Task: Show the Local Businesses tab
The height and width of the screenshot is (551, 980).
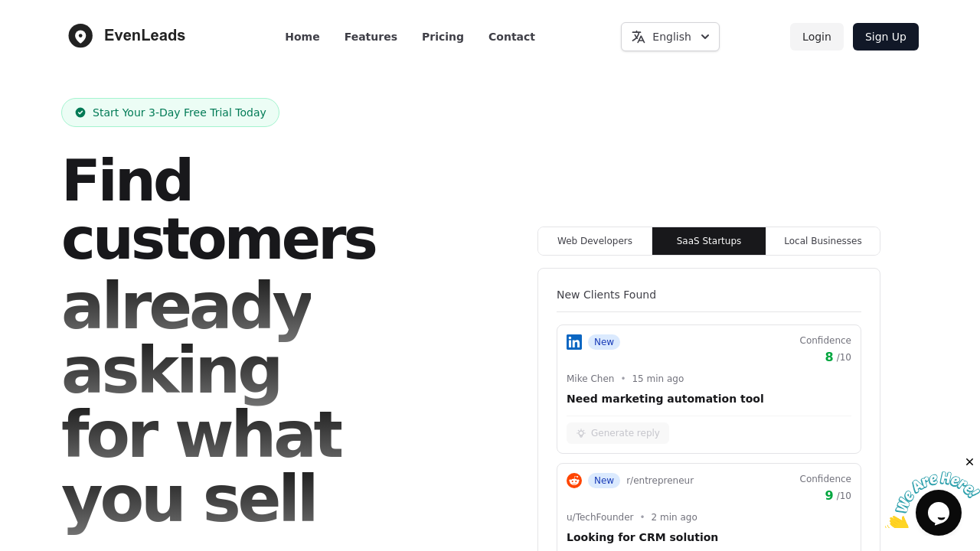Action: (823, 241)
